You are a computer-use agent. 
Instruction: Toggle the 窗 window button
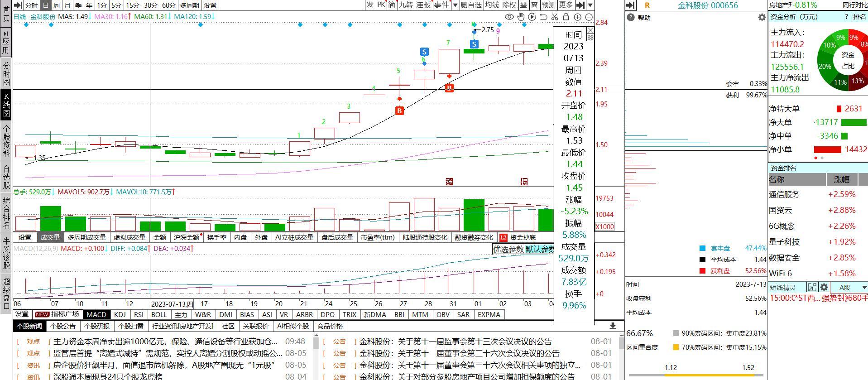(x=534, y=5)
